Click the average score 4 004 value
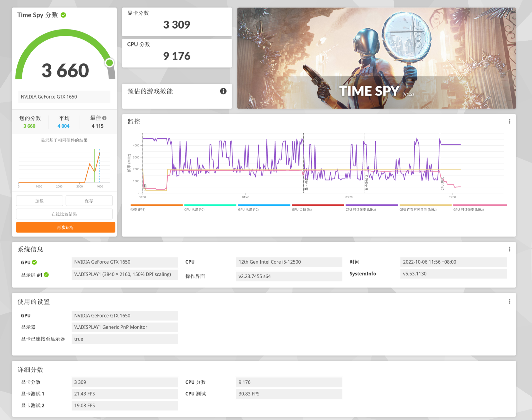Screen dimensions: 532x420 tap(63, 126)
